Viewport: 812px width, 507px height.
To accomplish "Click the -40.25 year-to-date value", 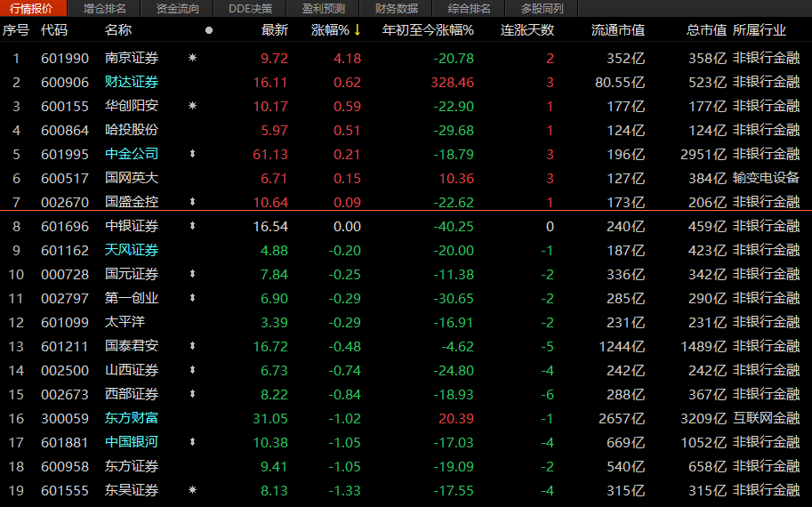I will (x=454, y=226).
